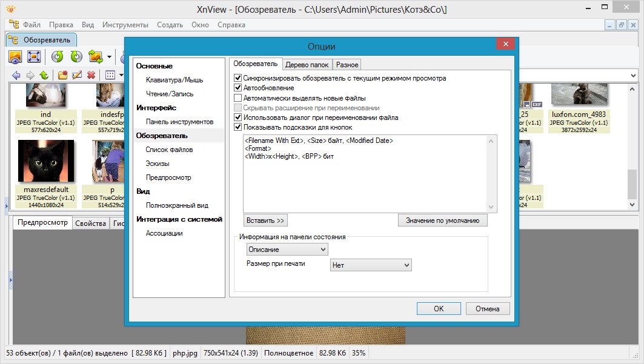Click the rename file pencil icon
This screenshot has width=644, height=364.
pos(77,75)
